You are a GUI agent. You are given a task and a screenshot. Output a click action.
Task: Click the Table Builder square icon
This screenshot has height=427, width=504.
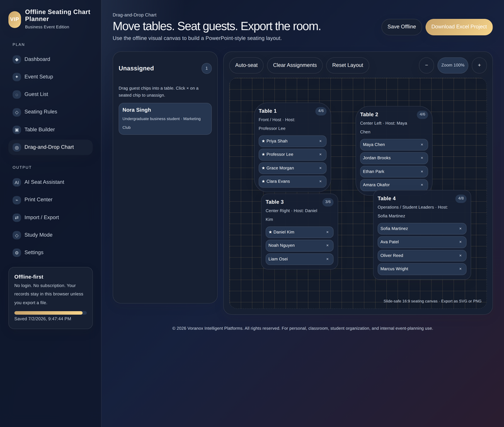[17, 130]
